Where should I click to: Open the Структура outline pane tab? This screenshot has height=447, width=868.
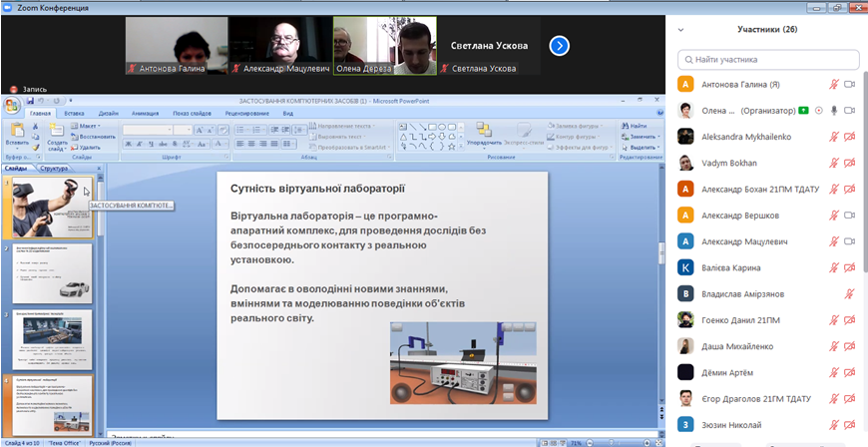[x=55, y=169]
